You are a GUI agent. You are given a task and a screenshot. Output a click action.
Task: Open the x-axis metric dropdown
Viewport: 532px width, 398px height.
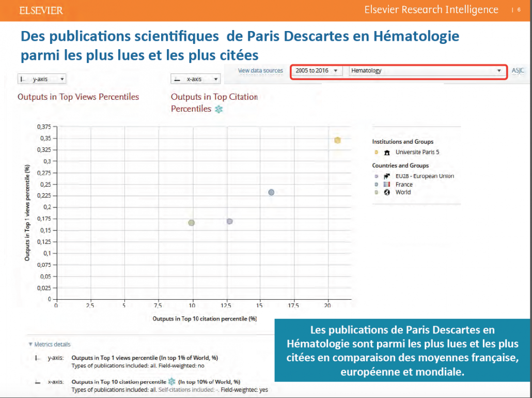point(195,79)
